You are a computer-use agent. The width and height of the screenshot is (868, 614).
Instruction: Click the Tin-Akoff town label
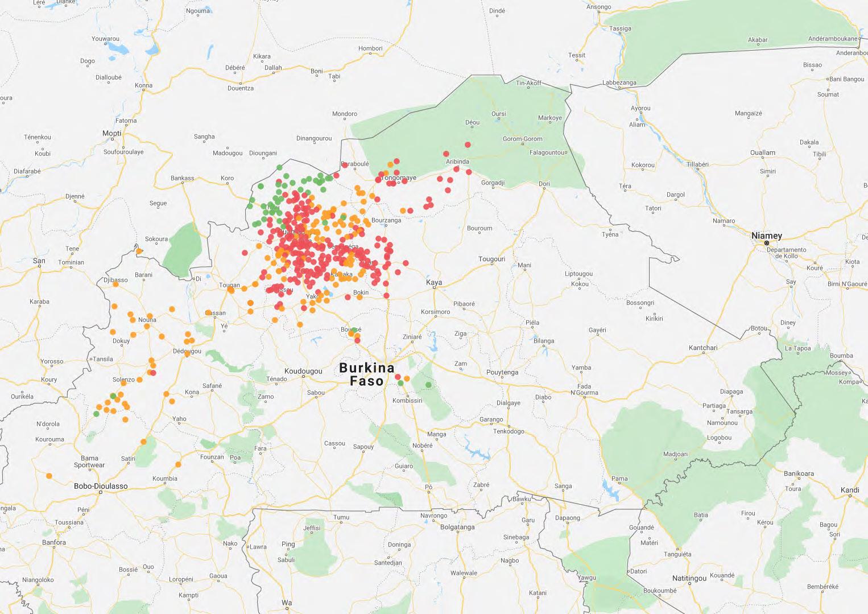528,83
